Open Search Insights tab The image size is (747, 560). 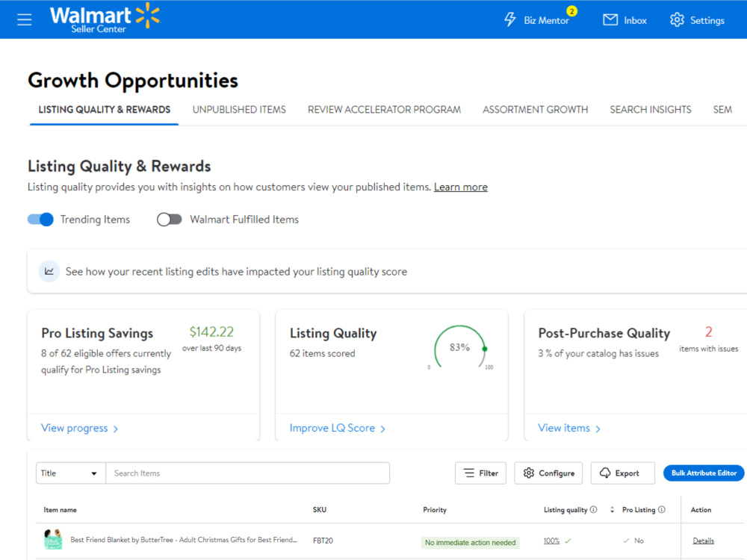coord(651,110)
